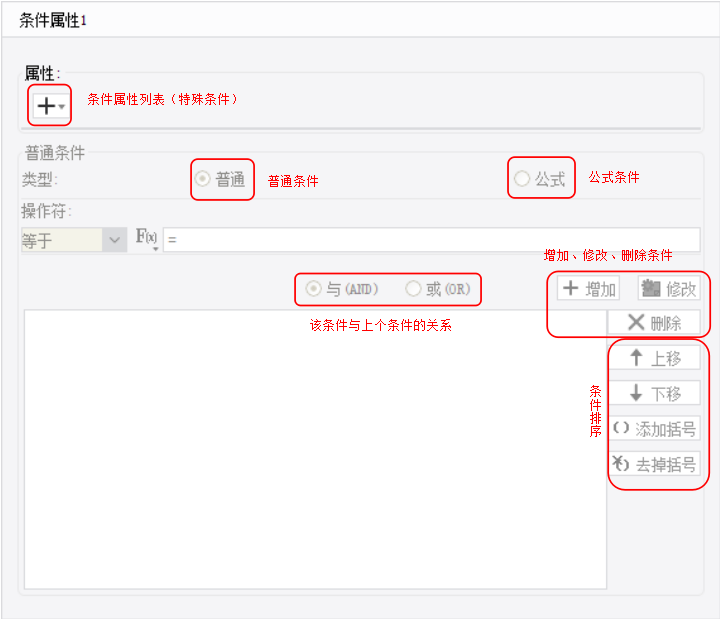Click the 操作符 label

[x=46, y=211]
